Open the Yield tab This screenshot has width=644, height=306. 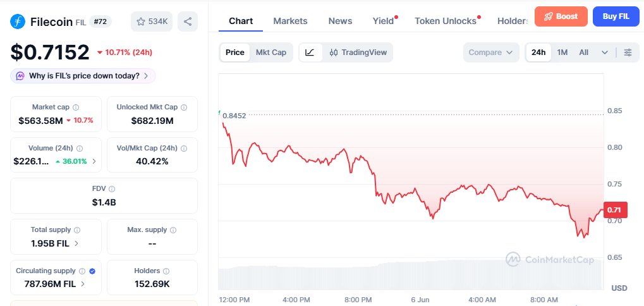(x=383, y=21)
